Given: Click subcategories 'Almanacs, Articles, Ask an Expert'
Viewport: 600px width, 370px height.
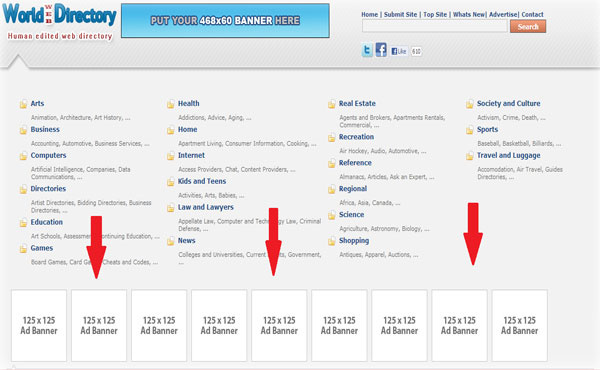Looking at the screenshot, I should coord(386,177).
